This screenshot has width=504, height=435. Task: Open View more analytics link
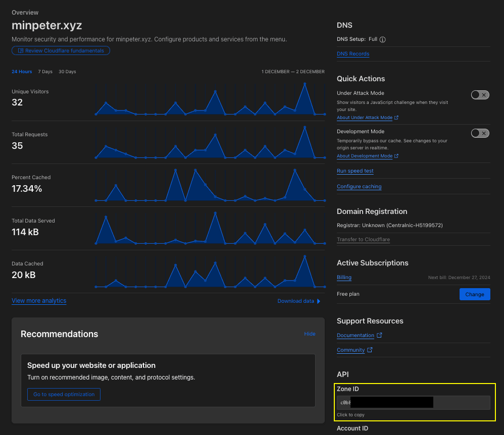point(39,301)
